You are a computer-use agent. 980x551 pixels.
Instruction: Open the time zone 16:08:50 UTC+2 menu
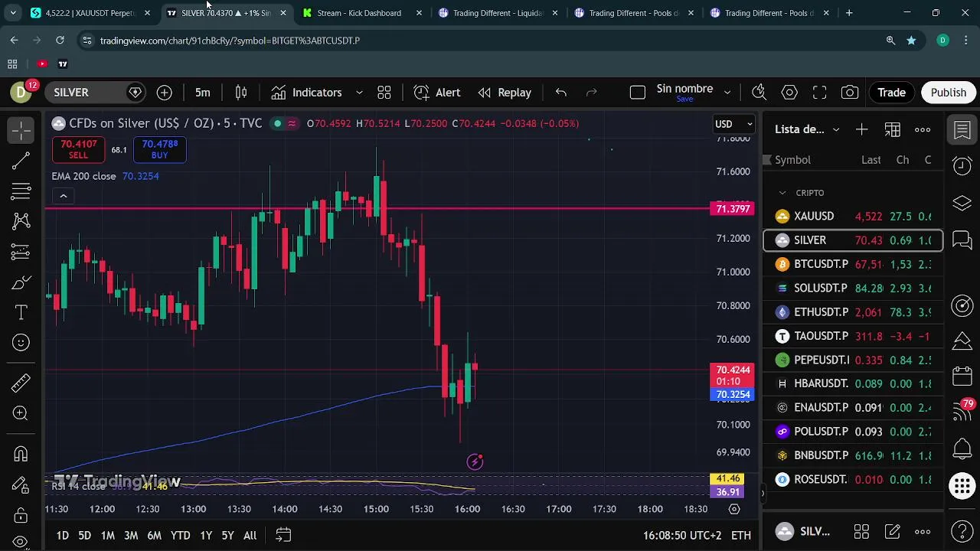click(x=682, y=536)
